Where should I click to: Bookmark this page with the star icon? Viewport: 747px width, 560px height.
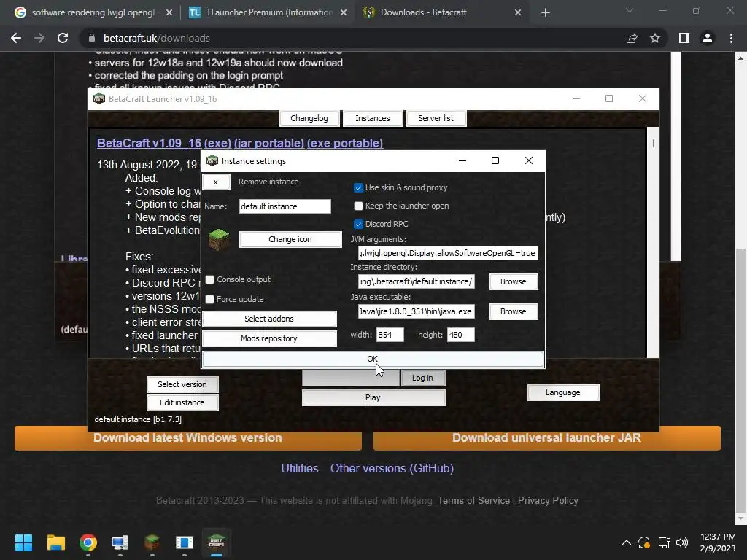655,38
